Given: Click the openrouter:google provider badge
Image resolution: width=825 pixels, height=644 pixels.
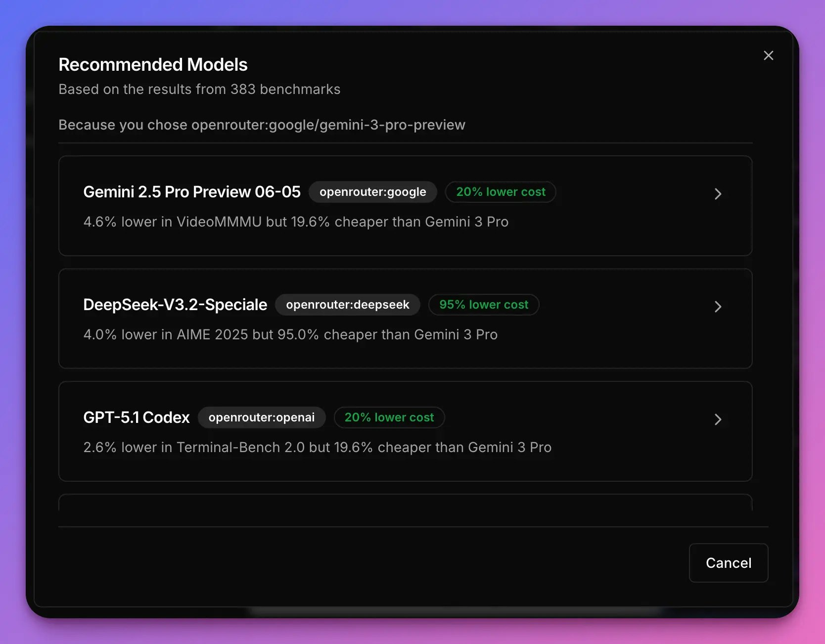Looking at the screenshot, I should [x=373, y=192].
